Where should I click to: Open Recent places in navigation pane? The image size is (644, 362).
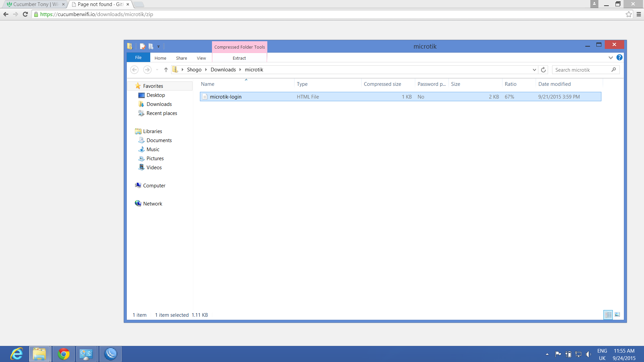tap(162, 113)
